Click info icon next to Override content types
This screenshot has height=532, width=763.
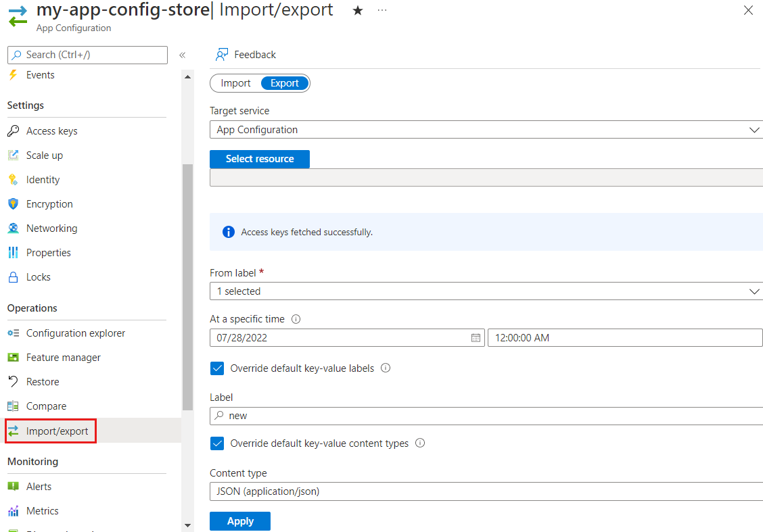point(420,443)
